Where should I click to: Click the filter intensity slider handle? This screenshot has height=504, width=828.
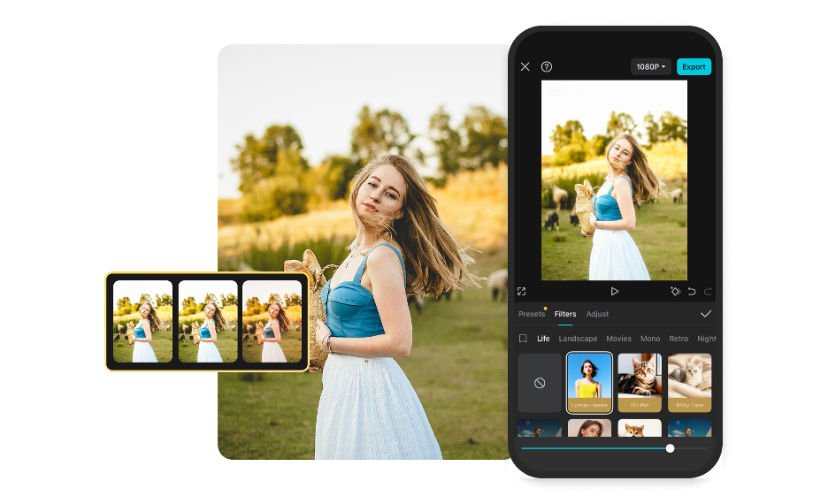click(670, 448)
